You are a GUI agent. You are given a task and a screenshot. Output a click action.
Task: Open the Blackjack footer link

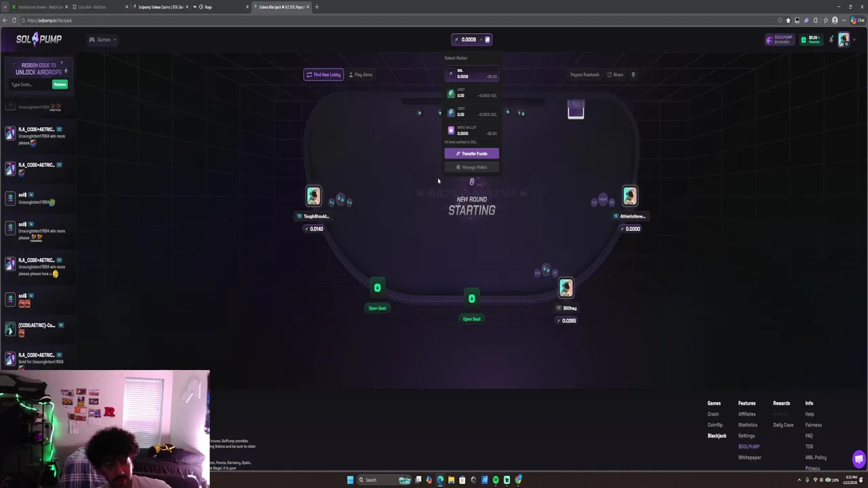(x=717, y=436)
